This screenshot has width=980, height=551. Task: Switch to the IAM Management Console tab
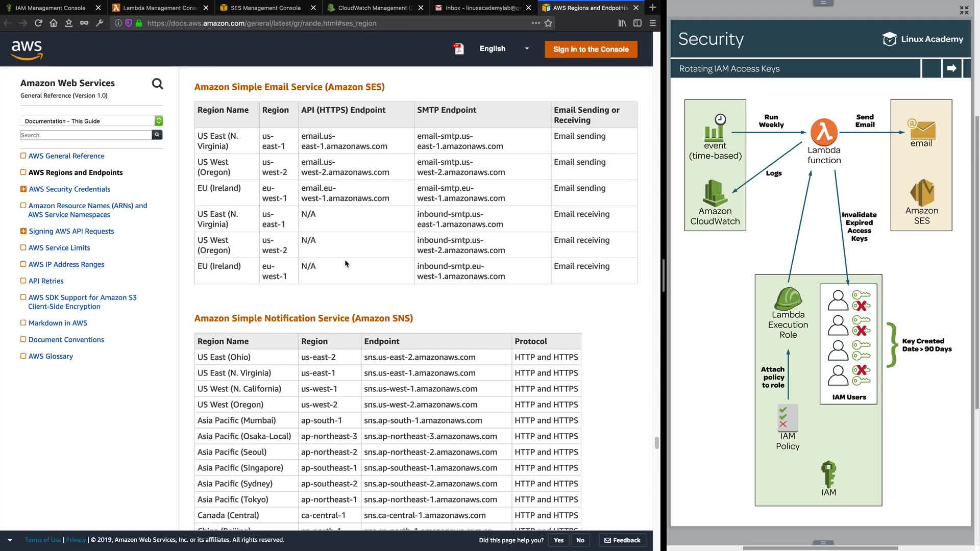point(50,8)
